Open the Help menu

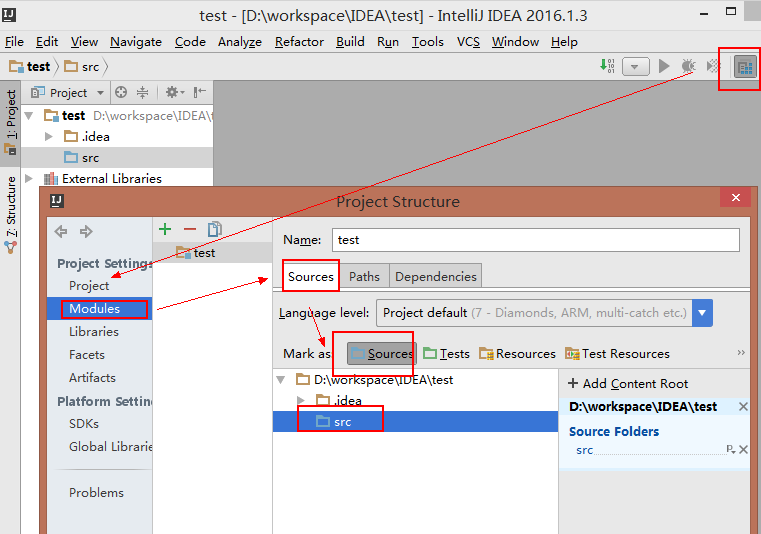pos(564,42)
